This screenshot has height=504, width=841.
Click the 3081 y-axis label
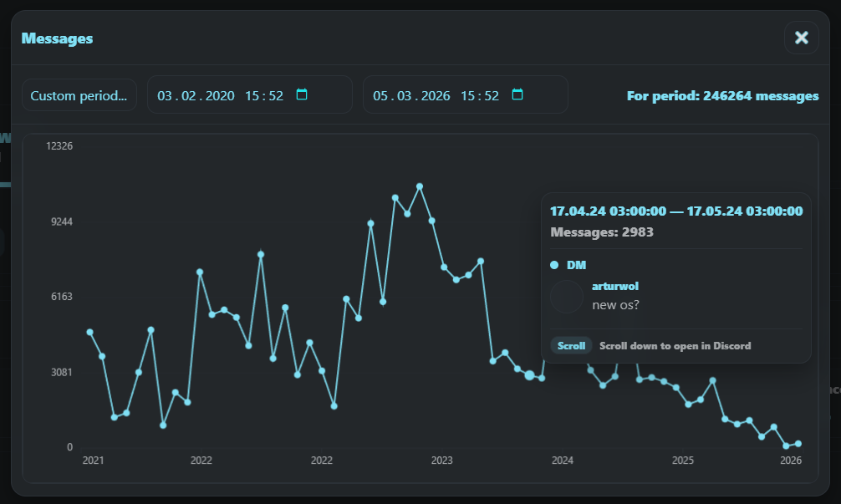tap(62, 372)
